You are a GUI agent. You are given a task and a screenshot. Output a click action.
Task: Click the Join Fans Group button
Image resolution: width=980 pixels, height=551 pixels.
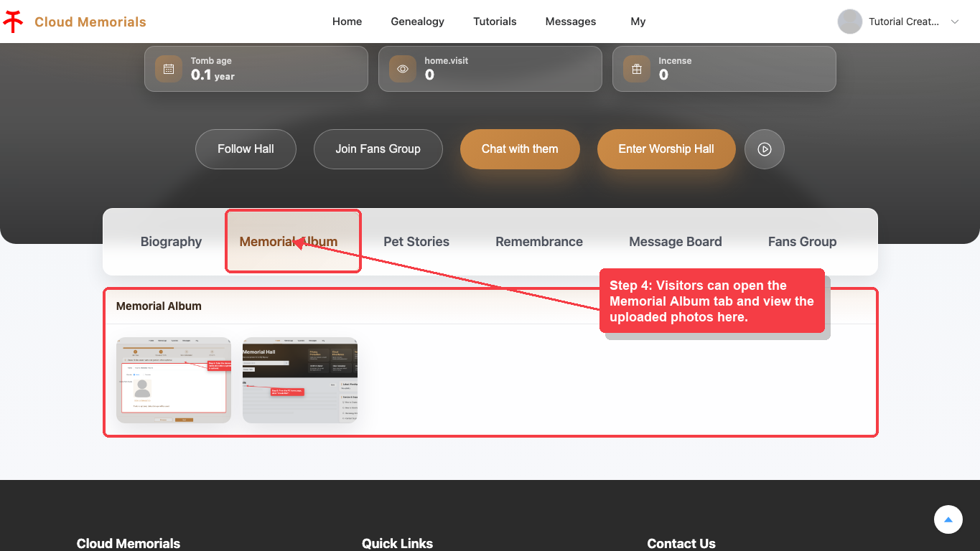tap(378, 149)
